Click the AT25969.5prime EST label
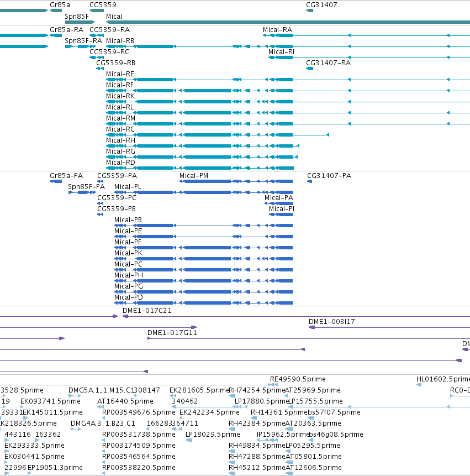Image resolution: width=470 pixels, height=476 pixels. coord(313,390)
